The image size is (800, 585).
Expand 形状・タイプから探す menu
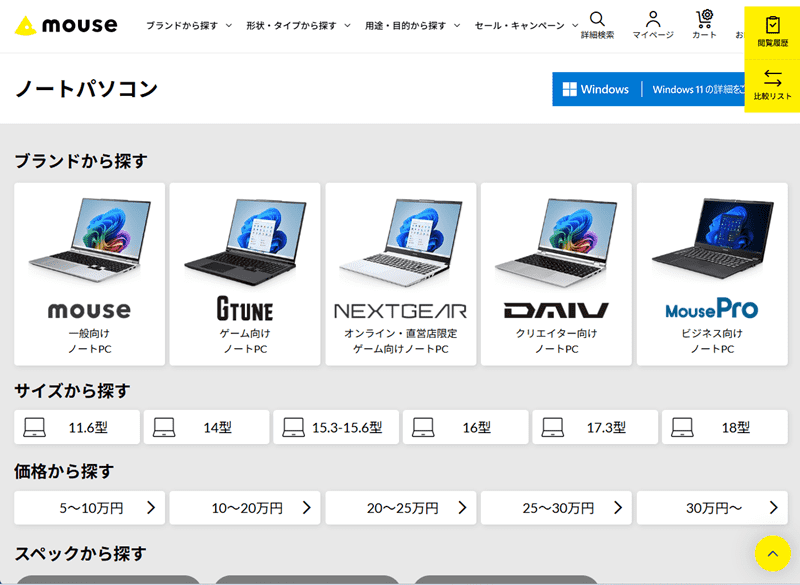[x=298, y=26]
